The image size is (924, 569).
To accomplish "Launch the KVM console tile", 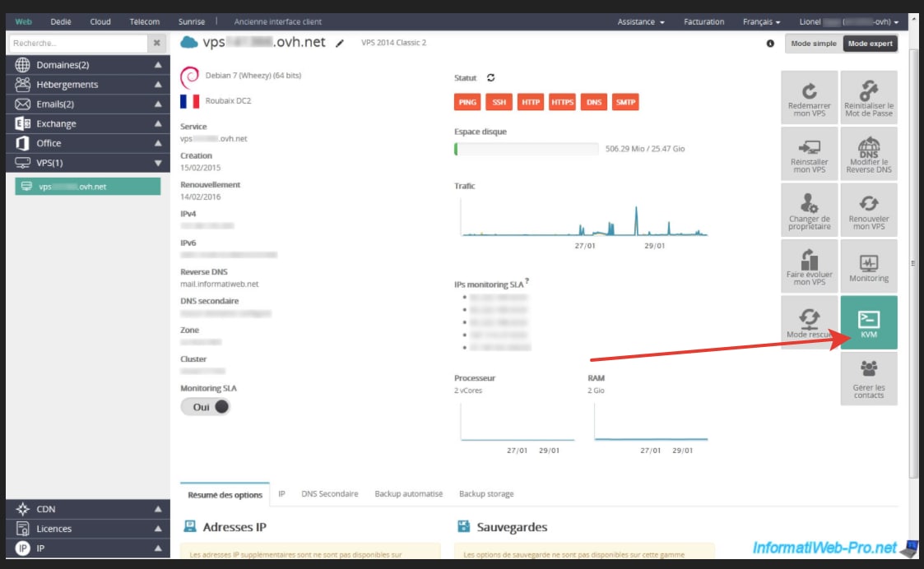I will pyautogui.click(x=869, y=322).
